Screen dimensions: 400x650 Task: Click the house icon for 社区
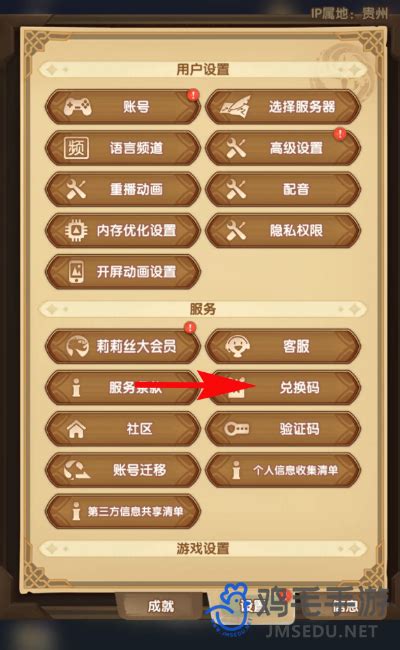[x=76, y=429]
